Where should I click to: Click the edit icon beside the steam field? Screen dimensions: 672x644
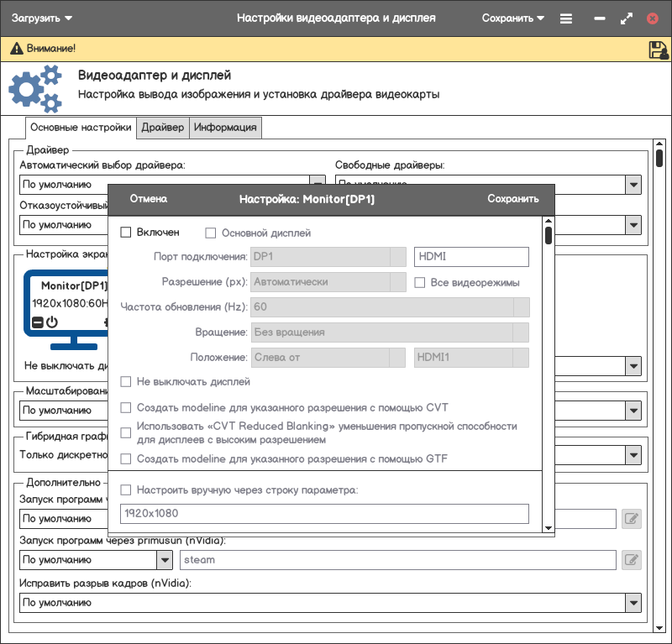click(x=632, y=560)
